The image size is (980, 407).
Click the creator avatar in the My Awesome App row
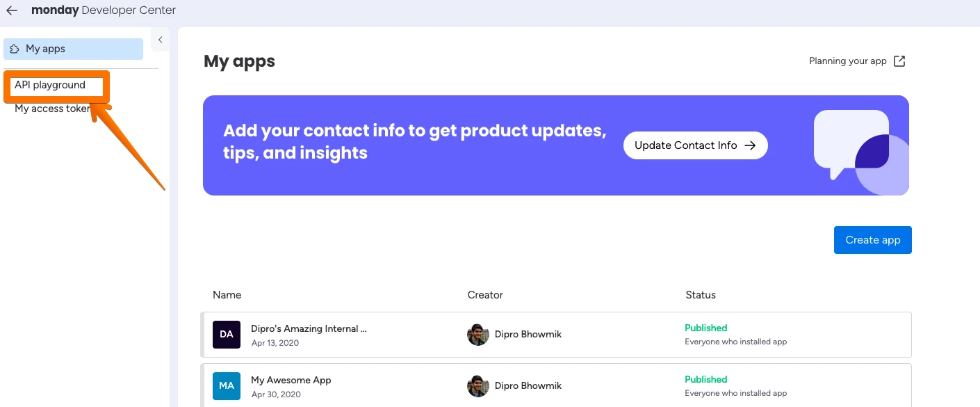click(478, 386)
